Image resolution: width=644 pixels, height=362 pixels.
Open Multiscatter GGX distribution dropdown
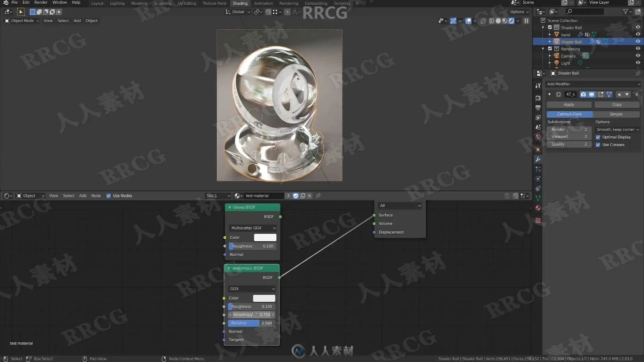coord(253,228)
